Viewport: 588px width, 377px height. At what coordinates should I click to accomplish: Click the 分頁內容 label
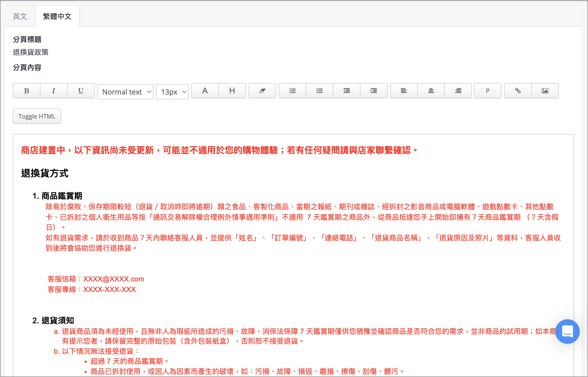click(27, 67)
